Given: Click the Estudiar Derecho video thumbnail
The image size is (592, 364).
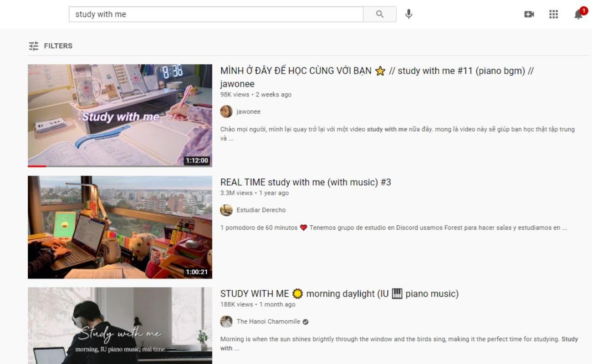Looking at the screenshot, I should tap(120, 227).
